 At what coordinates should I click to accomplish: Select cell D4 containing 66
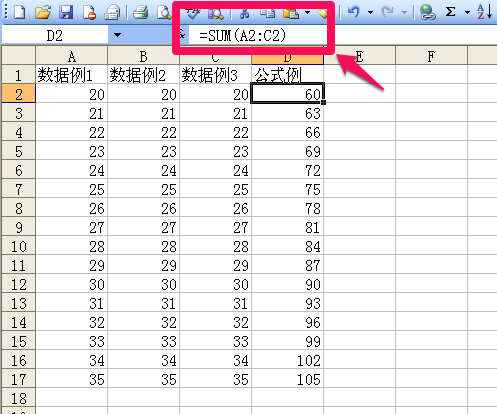287,132
